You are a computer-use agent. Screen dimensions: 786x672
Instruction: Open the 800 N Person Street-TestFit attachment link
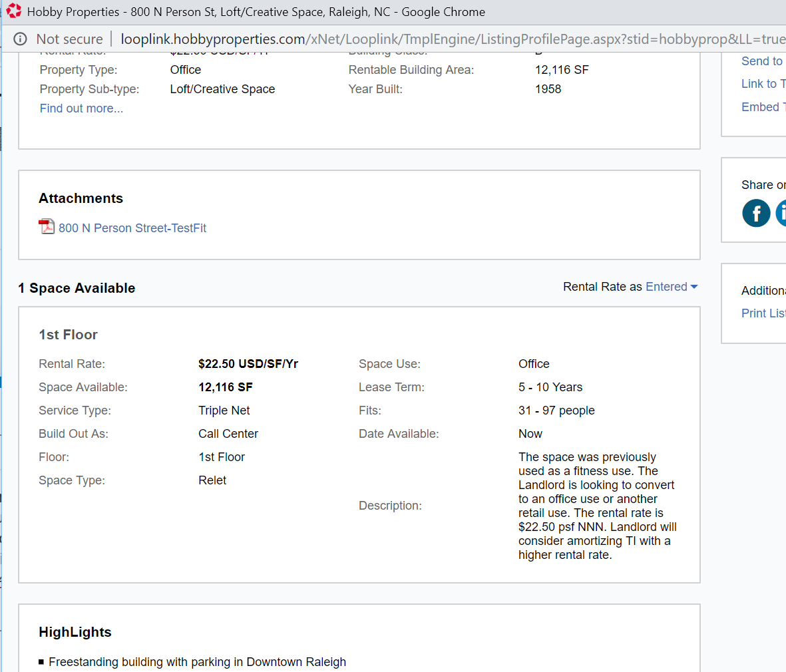pos(132,228)
